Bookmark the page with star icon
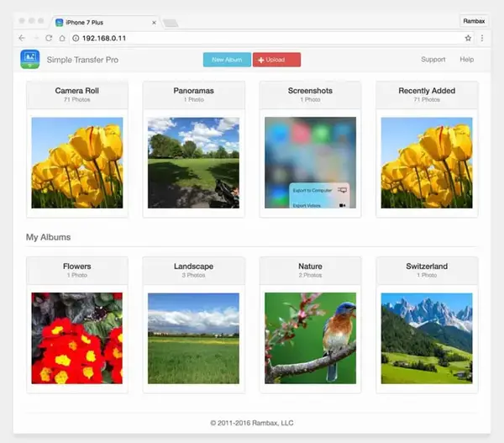504x443 pixels. pyautogui.click(x=468, y=38)
